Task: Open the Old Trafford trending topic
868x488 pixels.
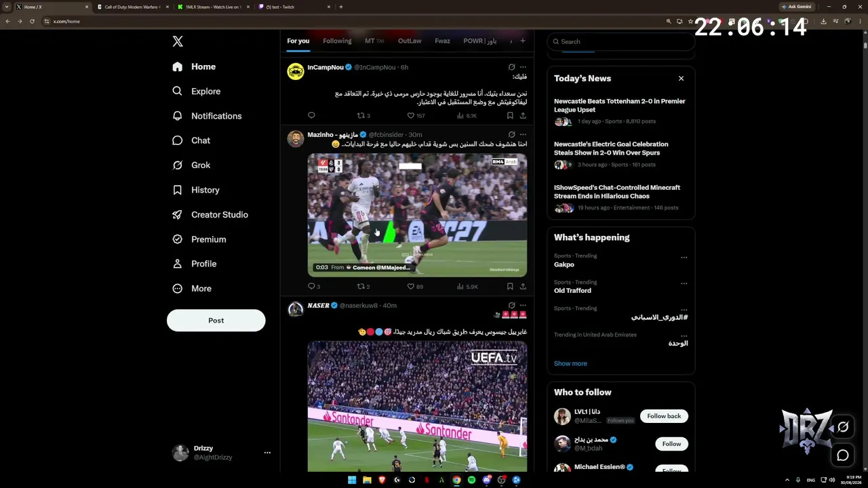Action: (x=572, y=291)
